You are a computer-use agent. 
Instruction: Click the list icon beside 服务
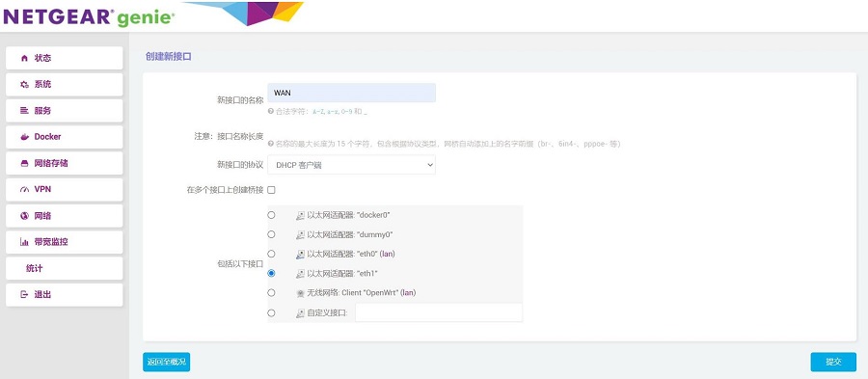(24, 111)
